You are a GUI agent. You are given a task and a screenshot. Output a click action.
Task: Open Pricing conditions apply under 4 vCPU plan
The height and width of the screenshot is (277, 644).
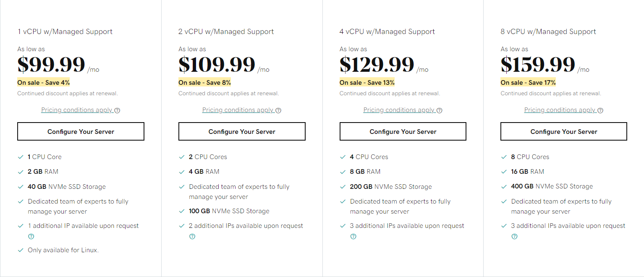[399, 110]
